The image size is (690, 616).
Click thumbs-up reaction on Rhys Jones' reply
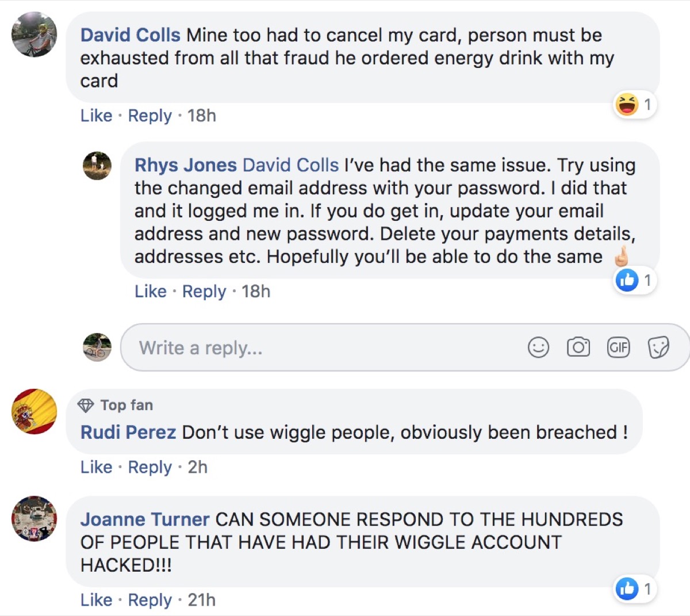(x=627, y=281)
